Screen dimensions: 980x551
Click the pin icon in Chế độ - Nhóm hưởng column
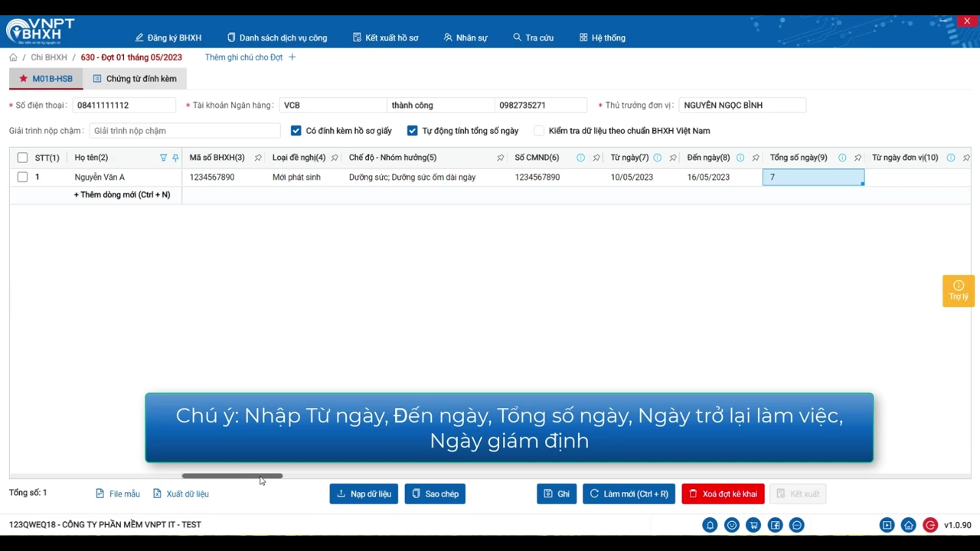[500, 158]
